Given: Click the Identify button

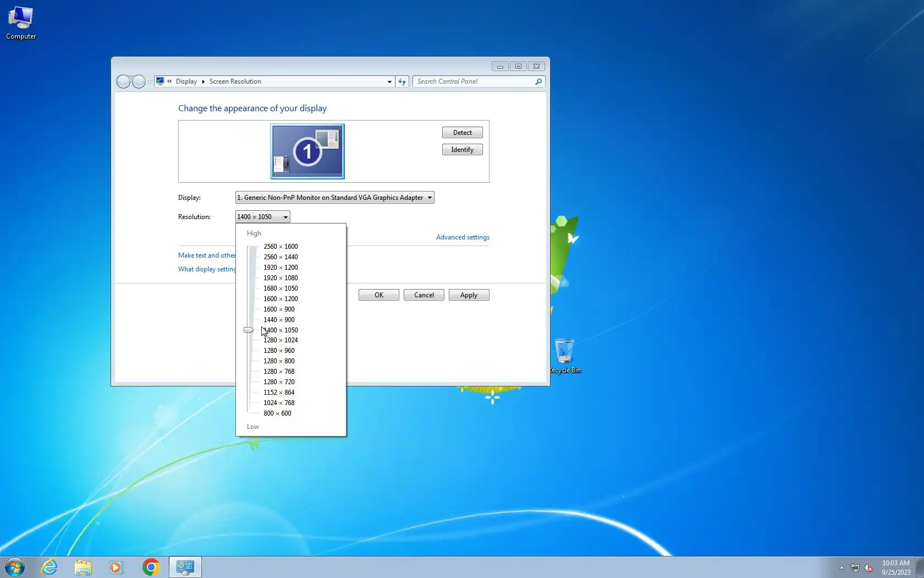Looking at the screenshot, I should tap(463, 150).
